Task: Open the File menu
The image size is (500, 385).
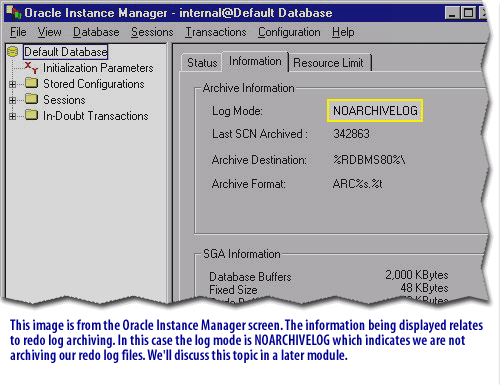Action: 18,32
